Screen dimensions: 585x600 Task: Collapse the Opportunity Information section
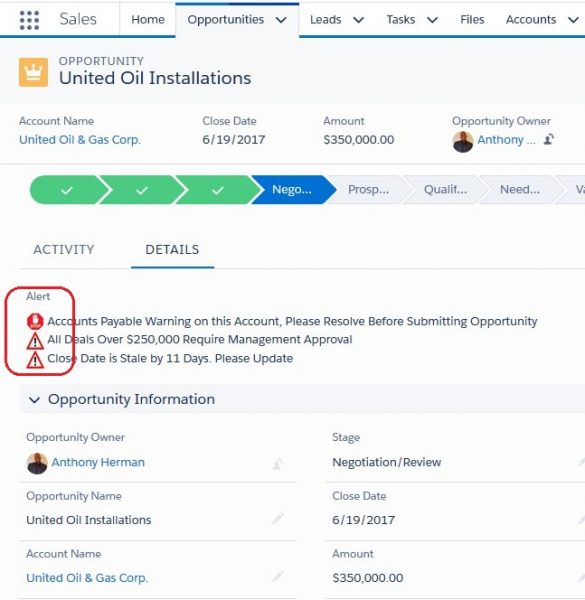(x=34, y=400)
